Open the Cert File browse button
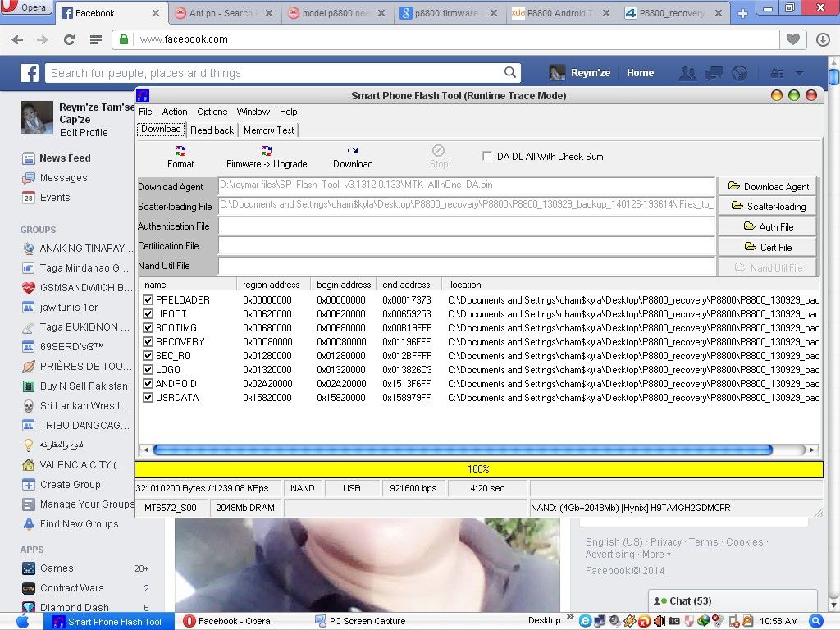Screen dimensions: 840x630 coord(768,247)
